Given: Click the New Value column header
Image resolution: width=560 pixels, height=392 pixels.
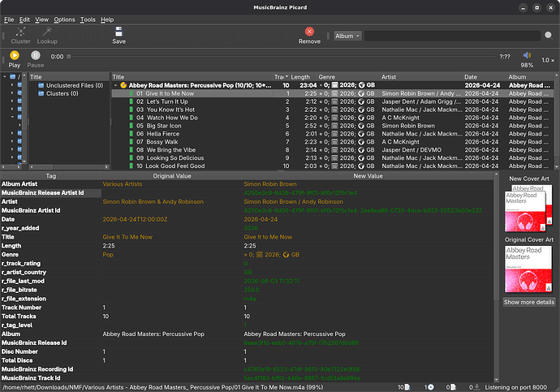Looking at the screenshot, I should point(368,176).
